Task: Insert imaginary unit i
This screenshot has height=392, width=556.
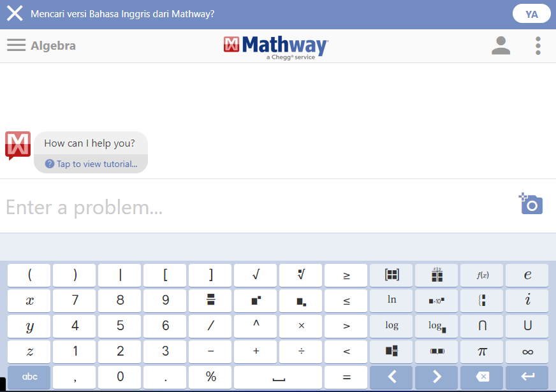Action: [x=527, y=301]
